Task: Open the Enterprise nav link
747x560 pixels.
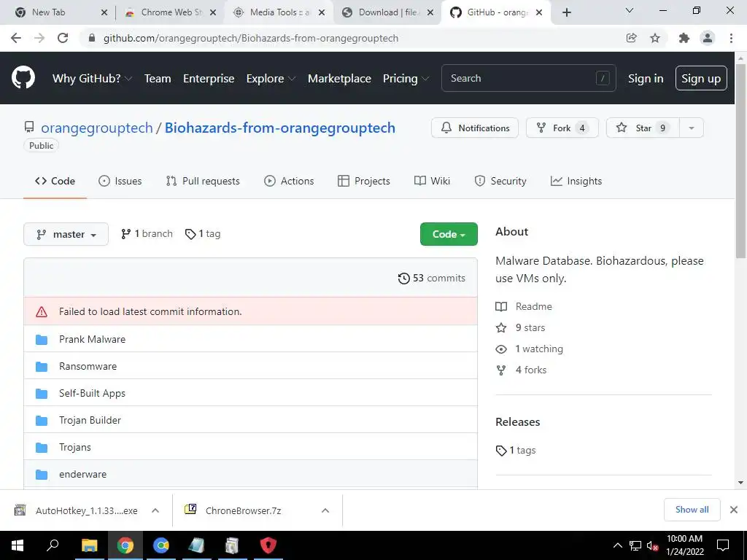Action: [x=209, y=79]
